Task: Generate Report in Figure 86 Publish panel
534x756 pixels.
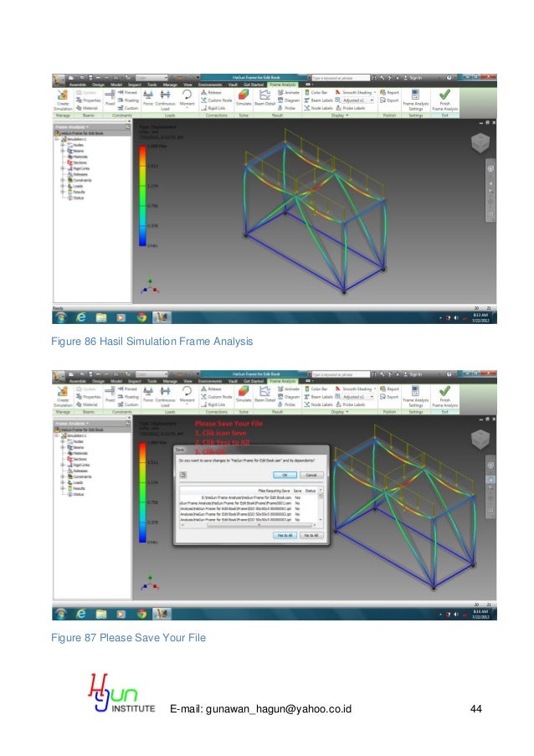Action: pos(389,92)
